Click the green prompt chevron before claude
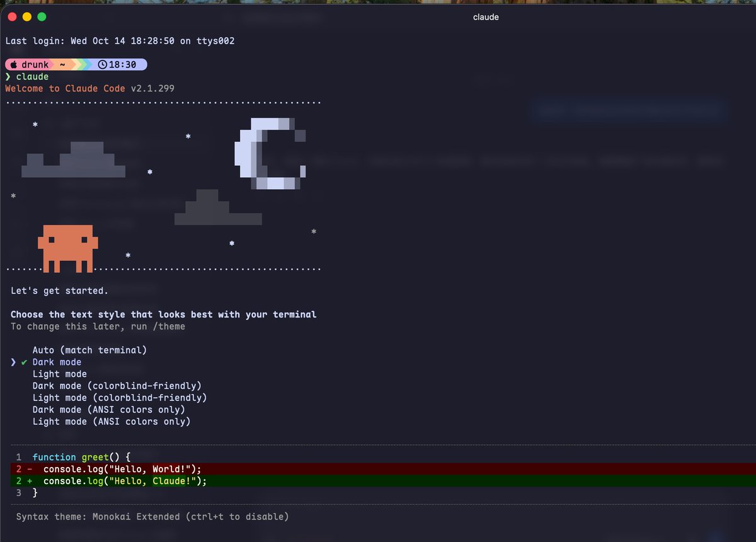 (x=8, y=76)
